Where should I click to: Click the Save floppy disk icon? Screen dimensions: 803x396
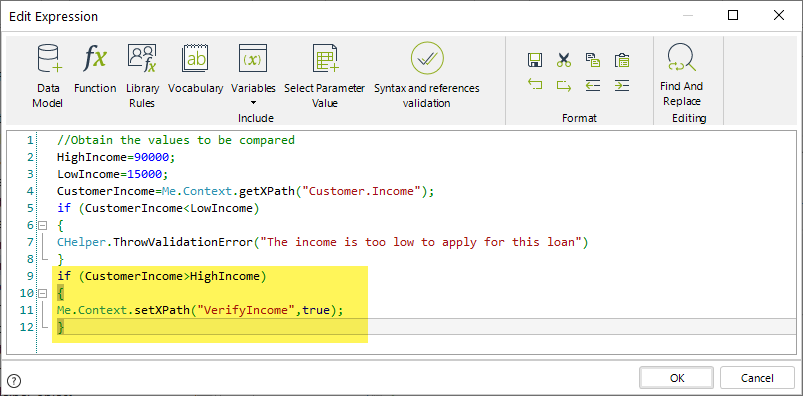(535, 60)
